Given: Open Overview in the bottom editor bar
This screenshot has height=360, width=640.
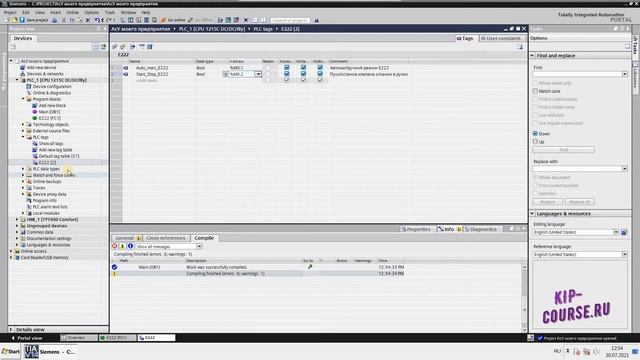Looking at the screenshot, I should point(78,338).
